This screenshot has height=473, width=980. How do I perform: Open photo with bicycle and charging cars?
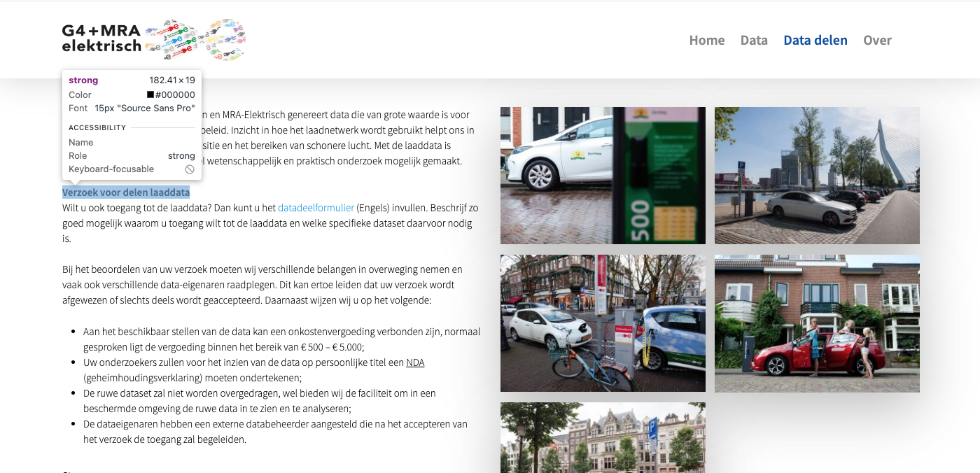click(x=603, y=323)
